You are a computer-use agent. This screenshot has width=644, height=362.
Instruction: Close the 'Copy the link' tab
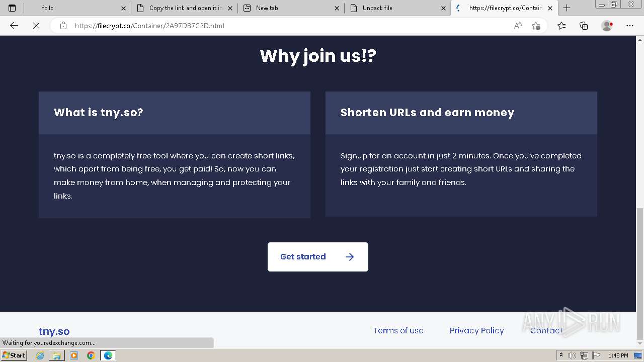tap(230, 8)
